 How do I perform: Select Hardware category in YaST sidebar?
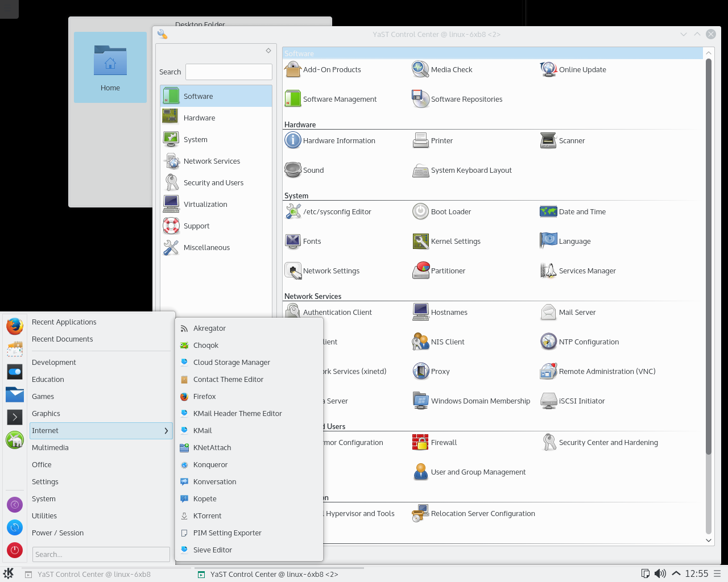point(216,118)
